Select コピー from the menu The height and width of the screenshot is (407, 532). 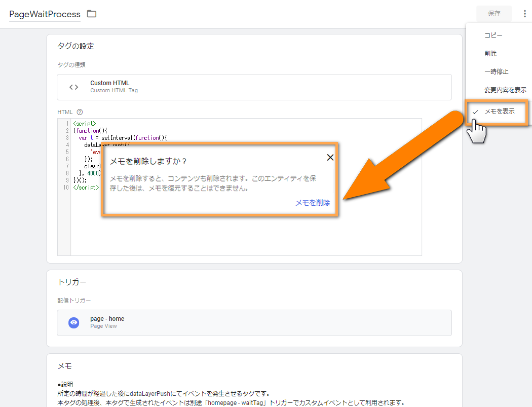(x=493, y=35)
